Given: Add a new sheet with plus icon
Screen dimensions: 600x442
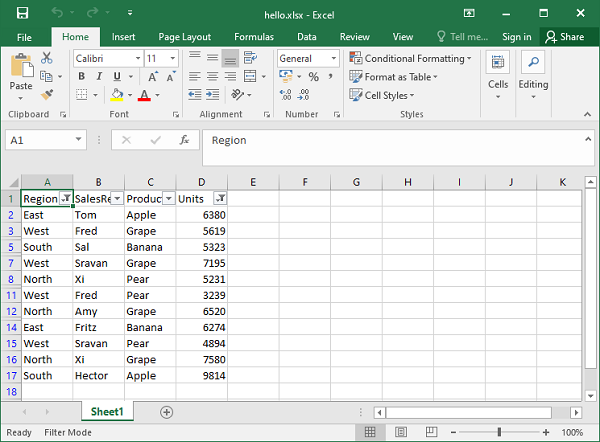Looking at the screenshot, I should click(167, 412).
